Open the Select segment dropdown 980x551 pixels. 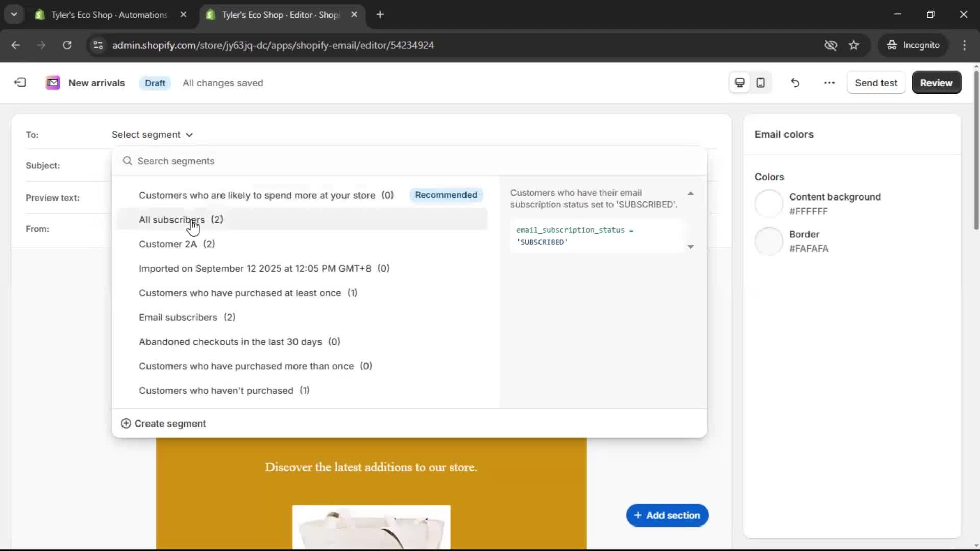pos(152,134)
